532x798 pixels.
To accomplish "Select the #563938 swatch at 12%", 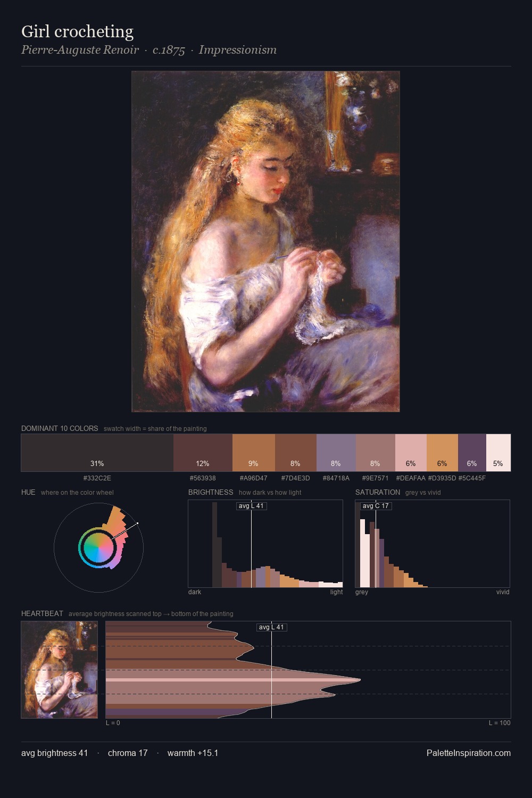I will pos(203,453).
